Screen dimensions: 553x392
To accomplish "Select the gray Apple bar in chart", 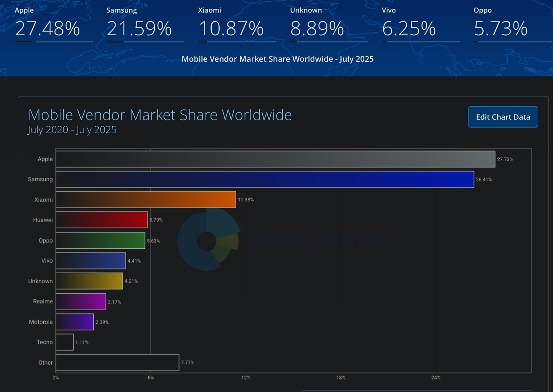I will pyautogui.click(x=275, y=159).
